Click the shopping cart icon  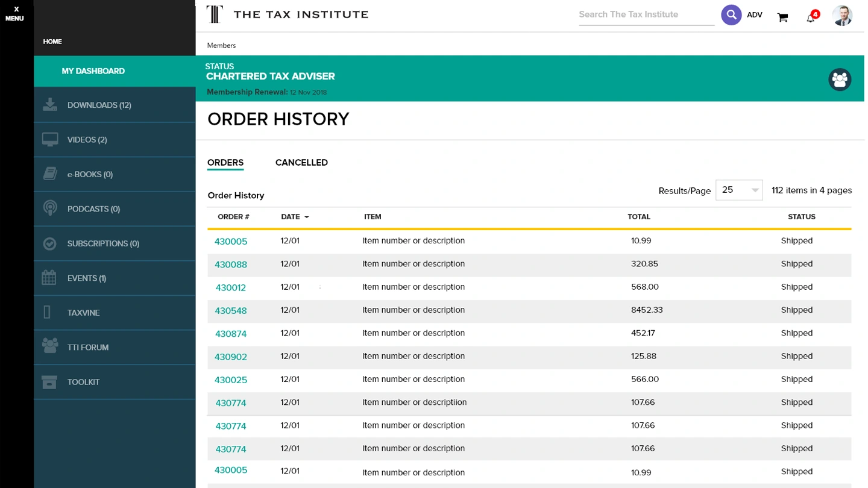click(782, 18)
